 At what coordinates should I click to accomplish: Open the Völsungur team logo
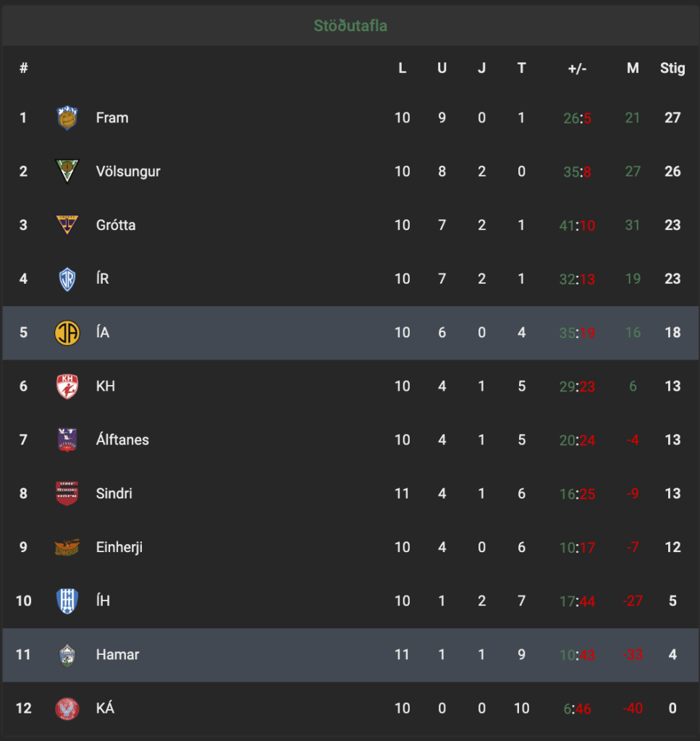tap(67, 171)
